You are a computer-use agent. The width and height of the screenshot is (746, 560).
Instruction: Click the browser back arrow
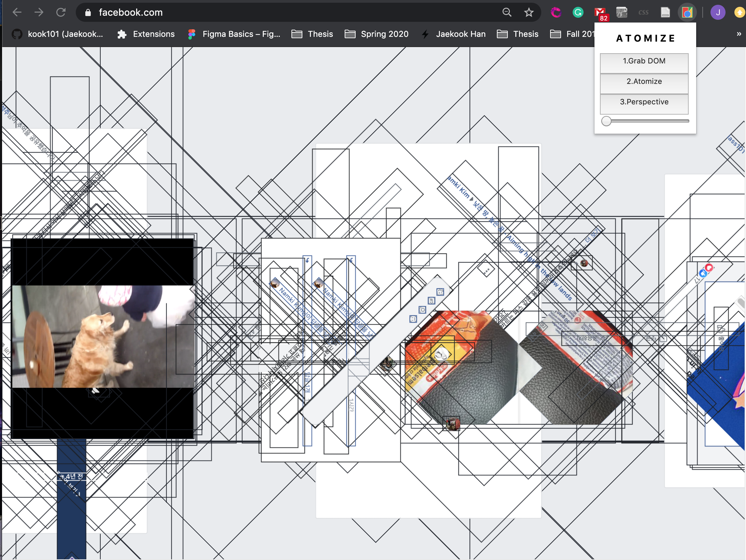tap(17, 12)
